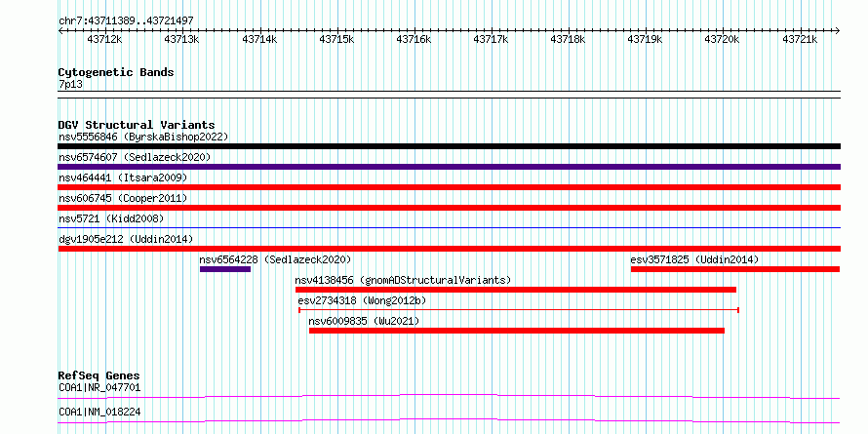This screenshot has height=434, width=868.
Task: Click the nsv6574607 purple variant bar
Action: click(x=449, y=167)
